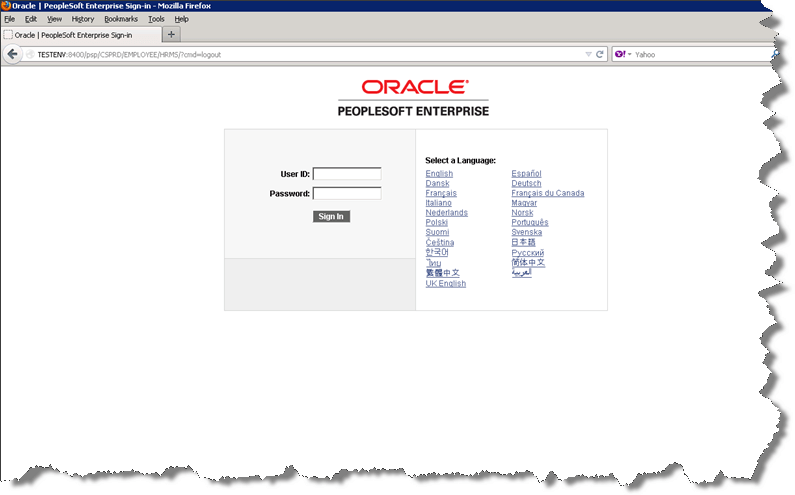
Task: Click the Sign In button
Action: point(331,216)
